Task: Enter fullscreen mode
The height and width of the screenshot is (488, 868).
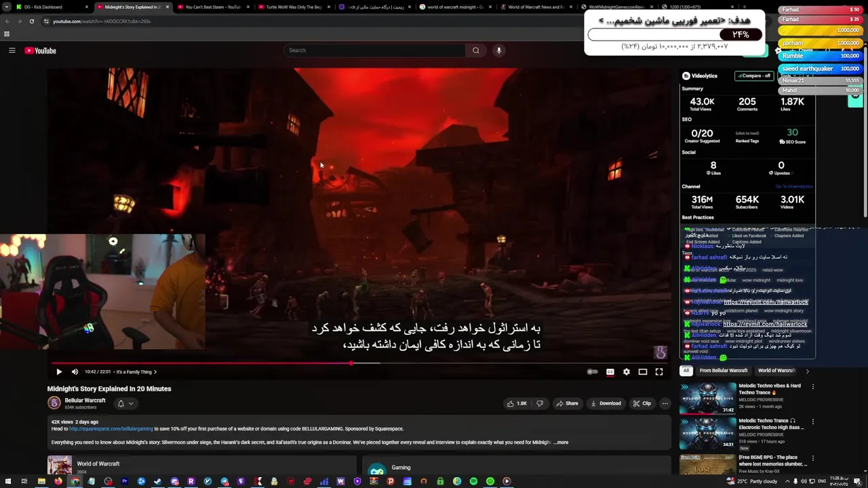Action: pos(658,371)
